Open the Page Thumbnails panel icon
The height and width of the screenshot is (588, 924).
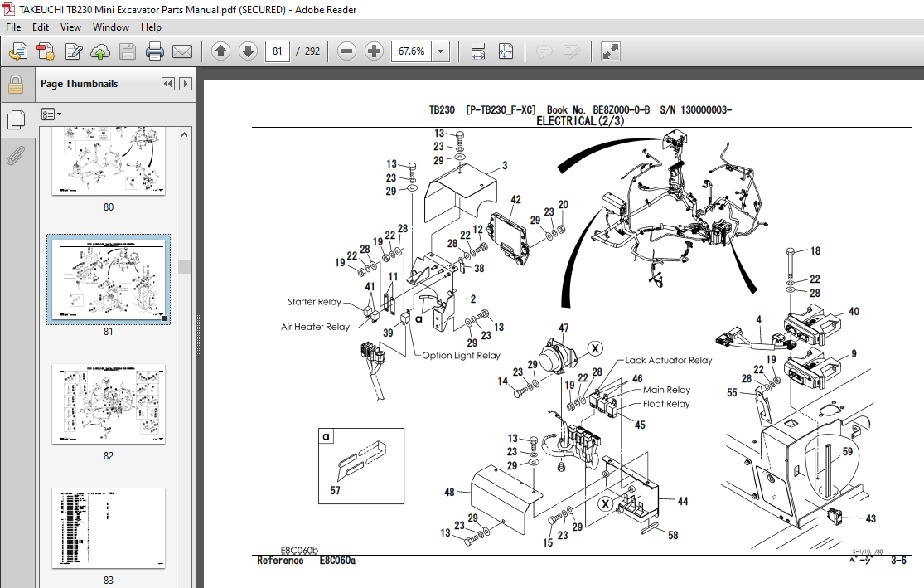pos(16,120)
